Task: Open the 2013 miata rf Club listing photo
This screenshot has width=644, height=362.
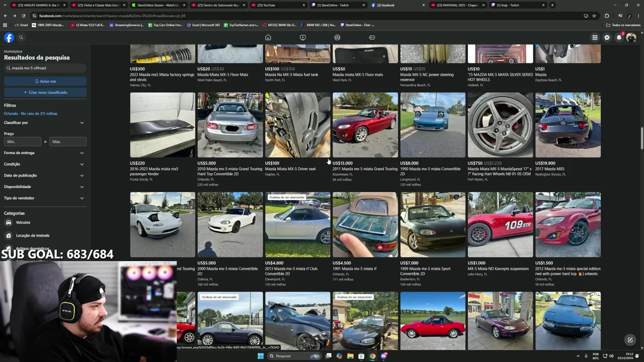Action: (x=298, y=225)
